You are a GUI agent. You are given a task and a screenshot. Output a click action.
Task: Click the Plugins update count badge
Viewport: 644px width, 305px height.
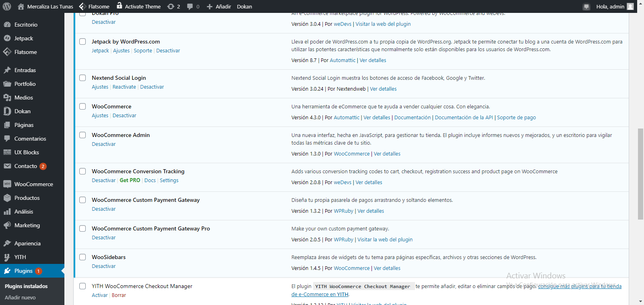(x=38, y=271)
